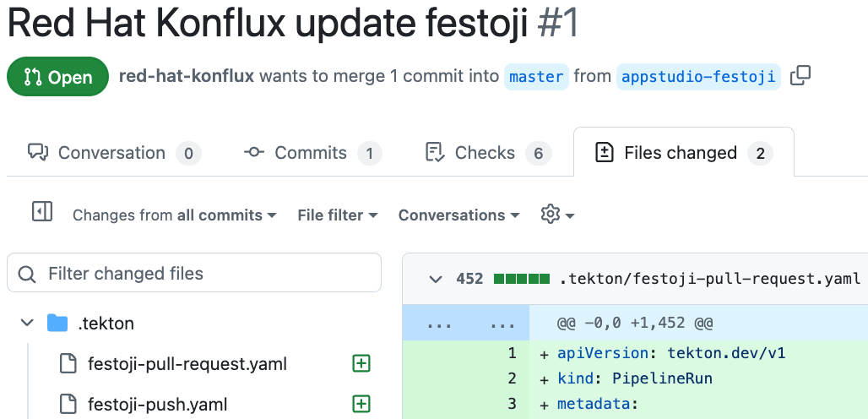The width and height of the screenshot is (868, 419).
Task: Click the search icon in the file filter
Action: coord(27,274)
